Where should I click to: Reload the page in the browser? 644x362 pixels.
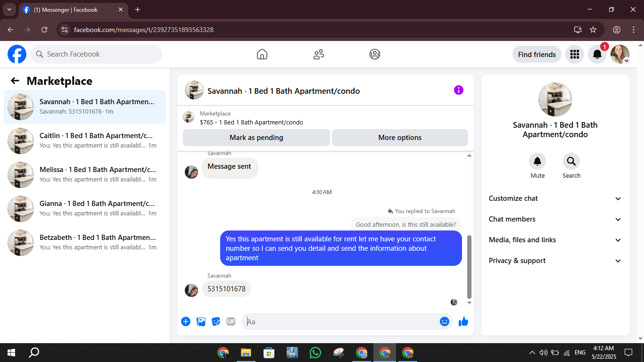coord(44,30)
